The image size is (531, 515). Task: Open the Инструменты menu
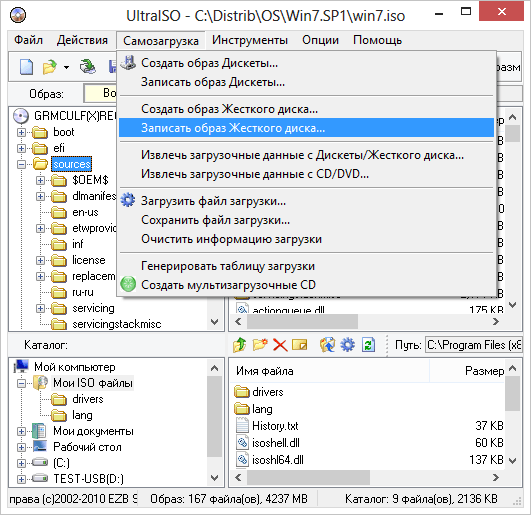(250, 40)
